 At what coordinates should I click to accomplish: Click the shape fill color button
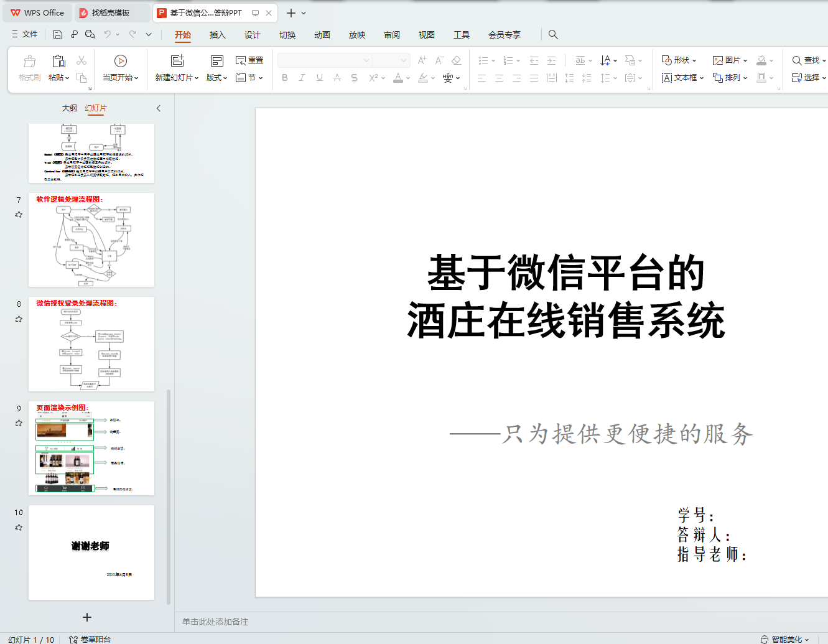[x=761, y=60]
